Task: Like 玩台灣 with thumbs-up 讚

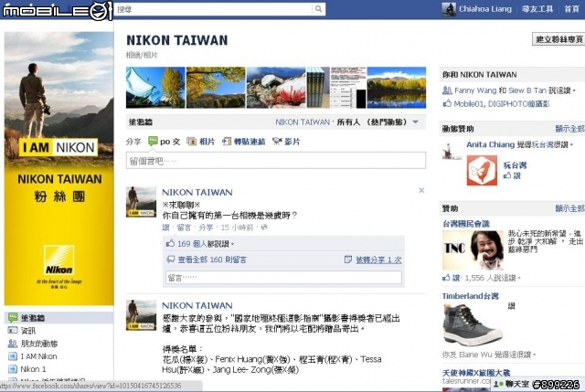Action: [512, 175]
